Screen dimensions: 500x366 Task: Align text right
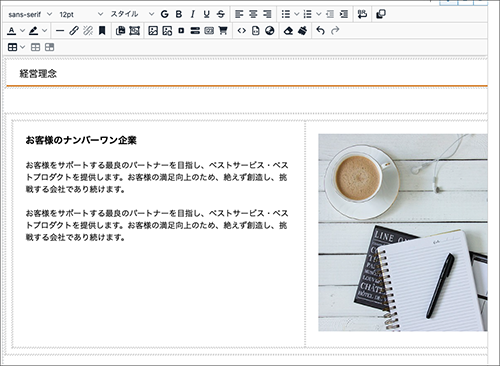tap(267, 14)
